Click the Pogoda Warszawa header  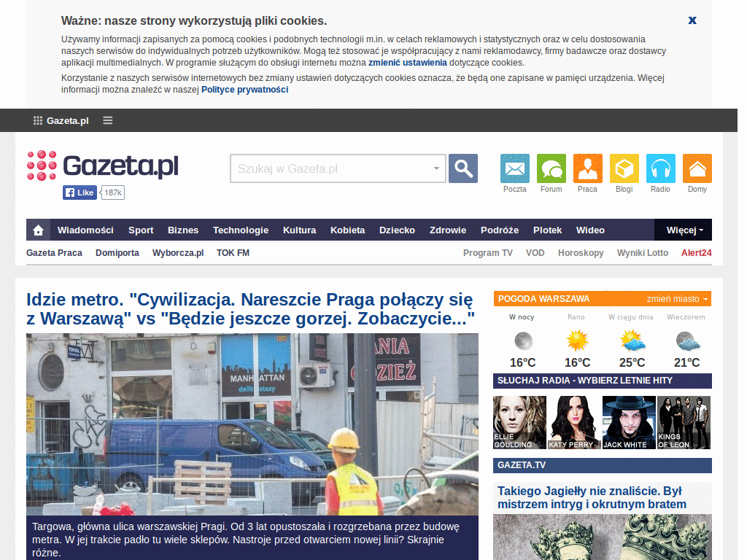tap(543, 298)
